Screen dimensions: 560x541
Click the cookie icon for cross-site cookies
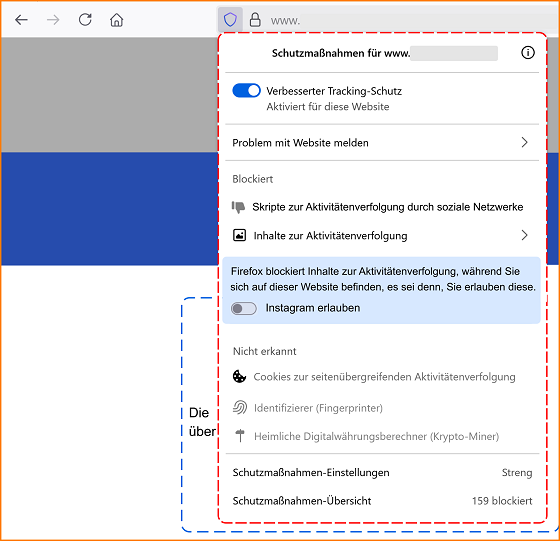click(239, 376)
